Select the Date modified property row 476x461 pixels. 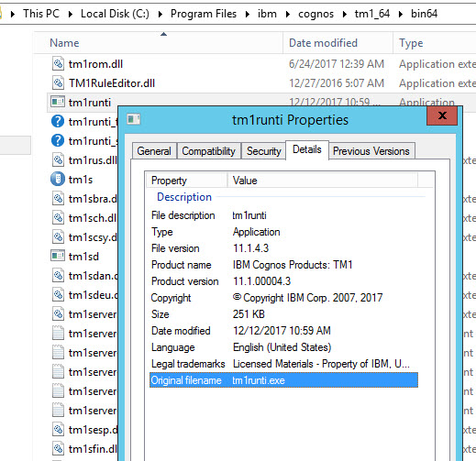(283, 331)
